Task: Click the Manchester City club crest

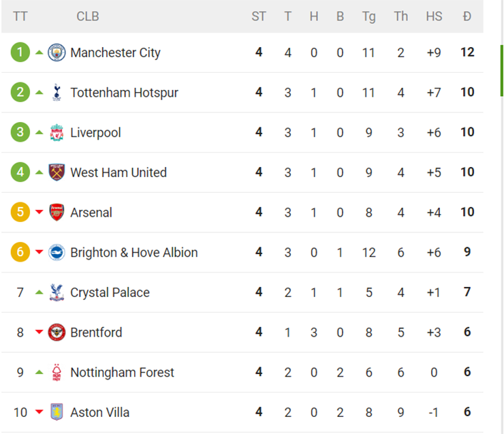Action: tap(57, 52)
